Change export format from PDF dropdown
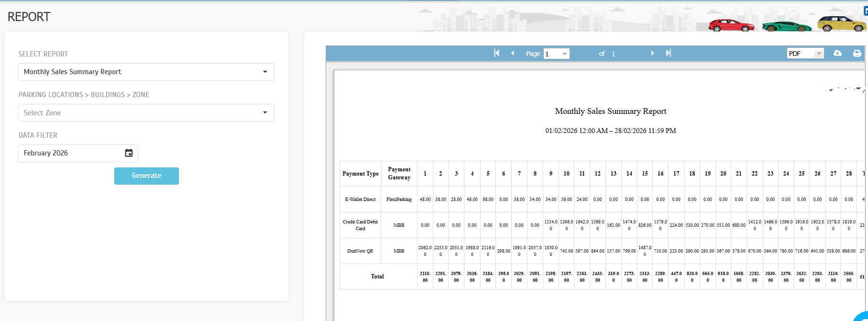Viewport: 868px width, 321px height. tap(805, 54)
